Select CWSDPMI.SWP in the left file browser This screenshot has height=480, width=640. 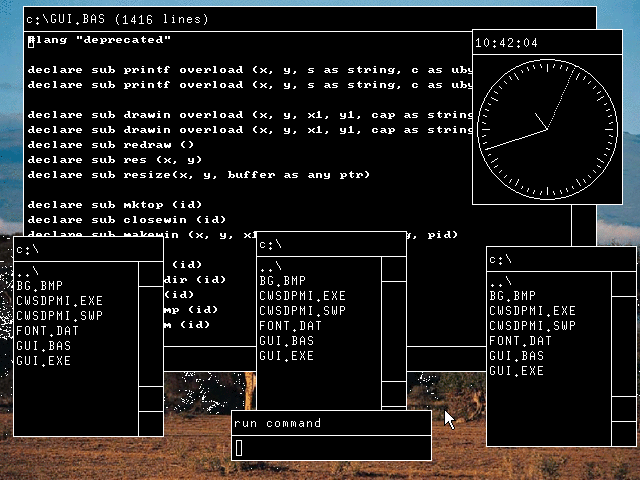tap(59, 316)
